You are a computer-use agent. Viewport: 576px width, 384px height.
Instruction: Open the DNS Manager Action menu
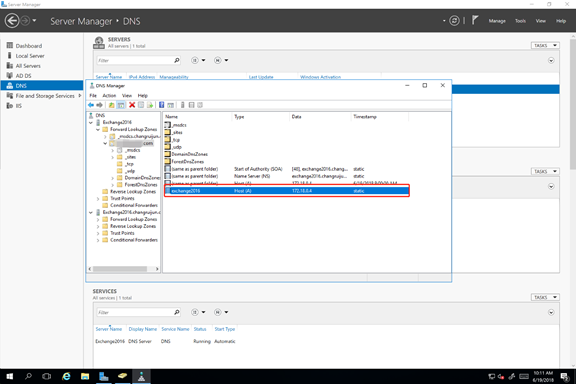point(109,96)
